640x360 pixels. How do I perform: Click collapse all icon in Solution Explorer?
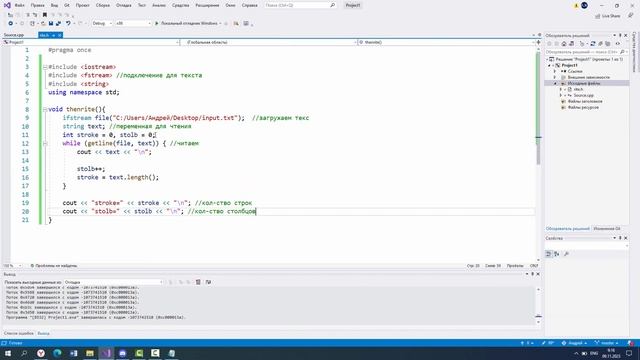(x=600, y=44)
